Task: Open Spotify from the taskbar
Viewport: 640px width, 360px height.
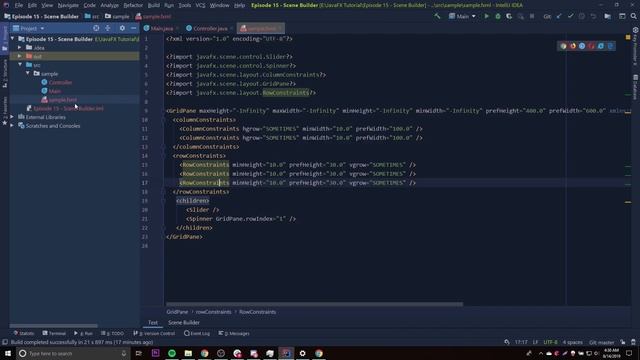Action: pyautogui.click(x=172, y=353)
